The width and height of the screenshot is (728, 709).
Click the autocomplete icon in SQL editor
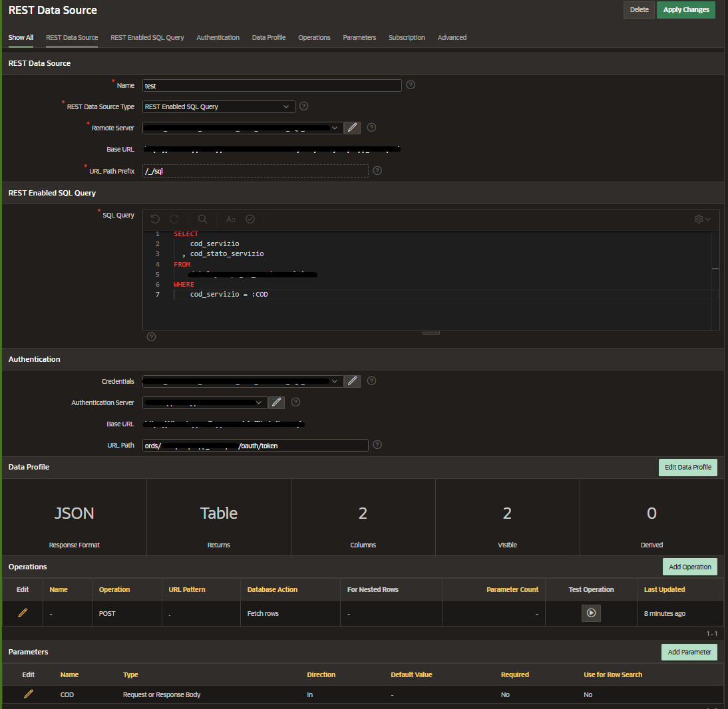pos(231,219)
